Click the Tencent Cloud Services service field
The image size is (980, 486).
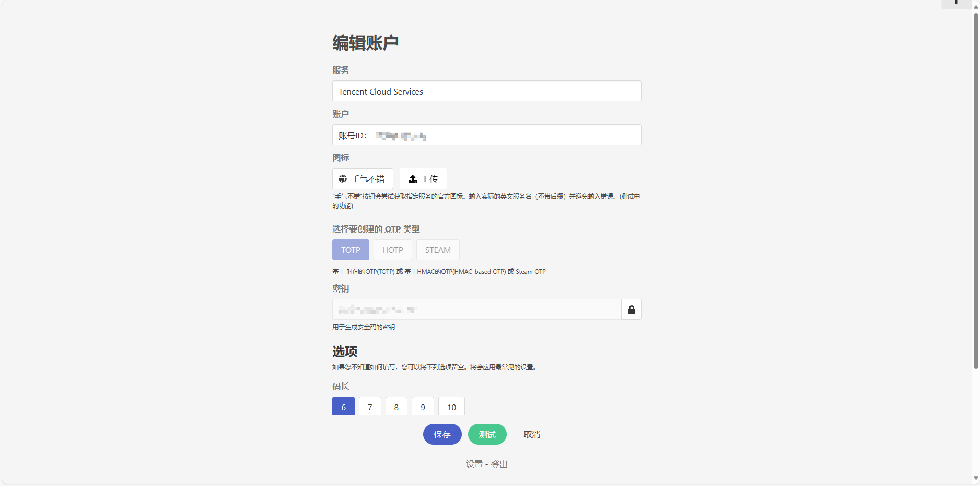point(486,91)
